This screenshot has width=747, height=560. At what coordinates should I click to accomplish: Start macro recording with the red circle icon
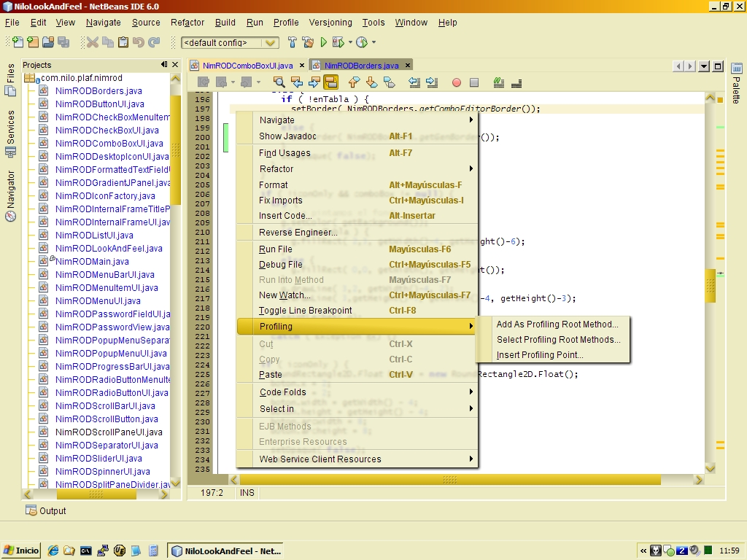point(457,82)
